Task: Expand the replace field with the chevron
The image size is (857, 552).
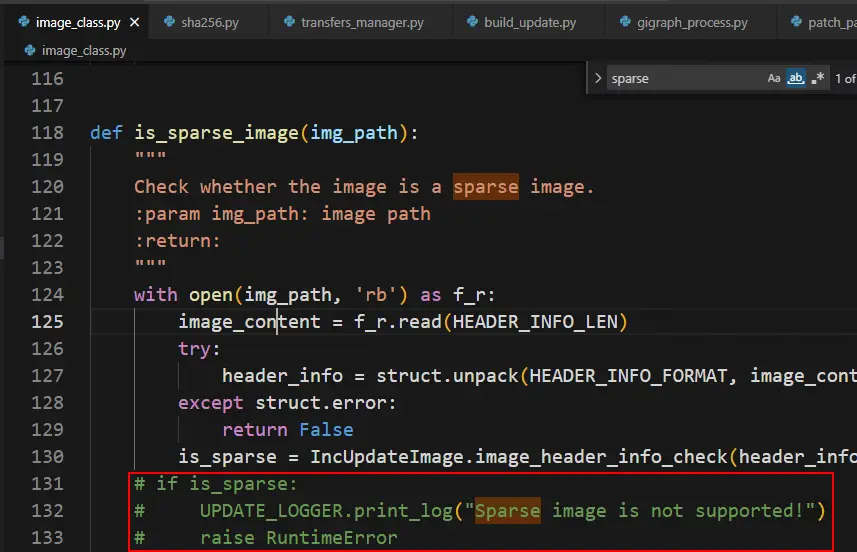Action: coord(598,78)
